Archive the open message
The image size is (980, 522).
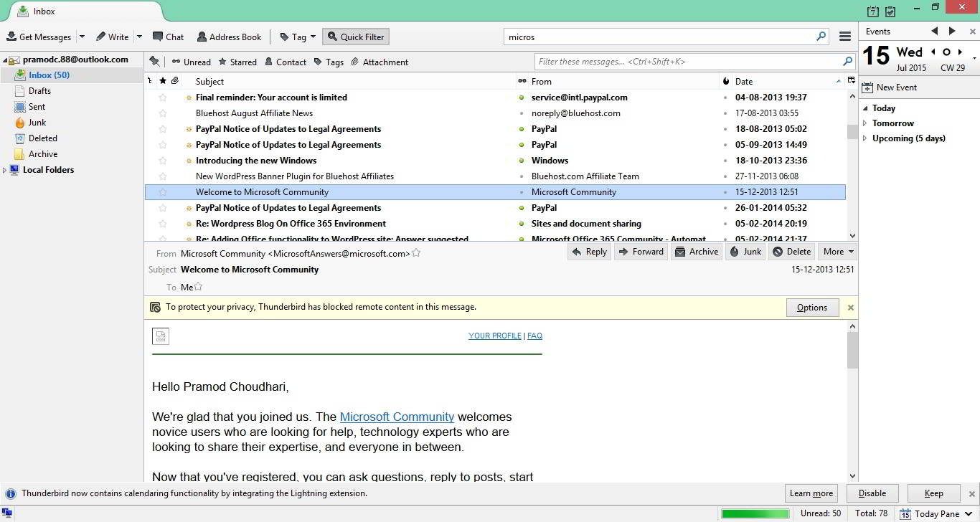(697, 252)
